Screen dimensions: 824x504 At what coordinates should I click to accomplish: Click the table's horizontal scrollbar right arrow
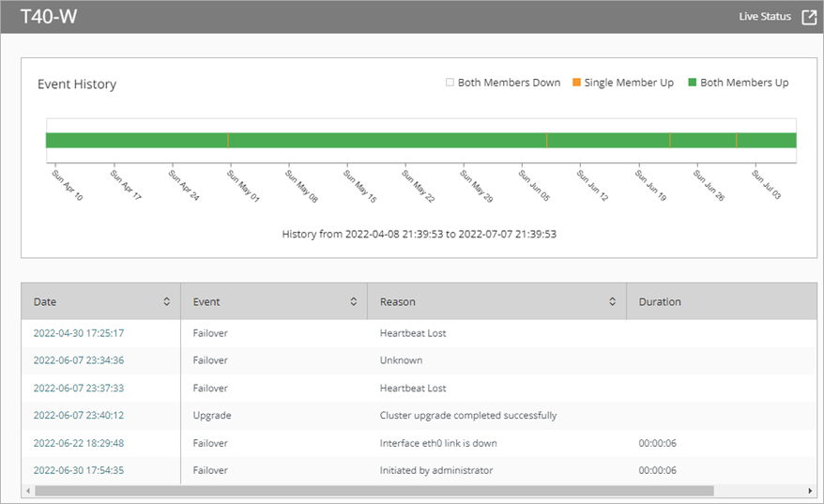coord(811,491)
